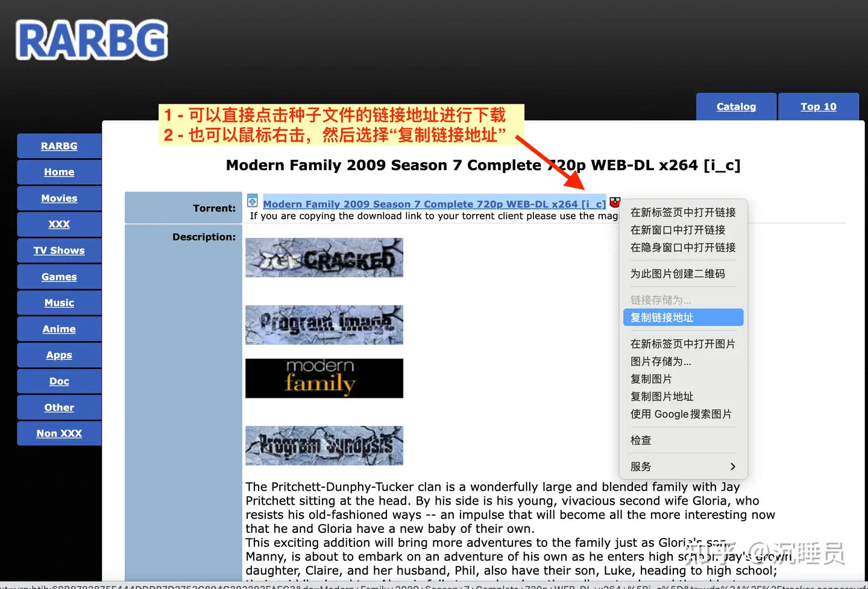Click the red magnet link icon
Image resolution: width=868 pixels, height=589 pixels.
[614, 202]
